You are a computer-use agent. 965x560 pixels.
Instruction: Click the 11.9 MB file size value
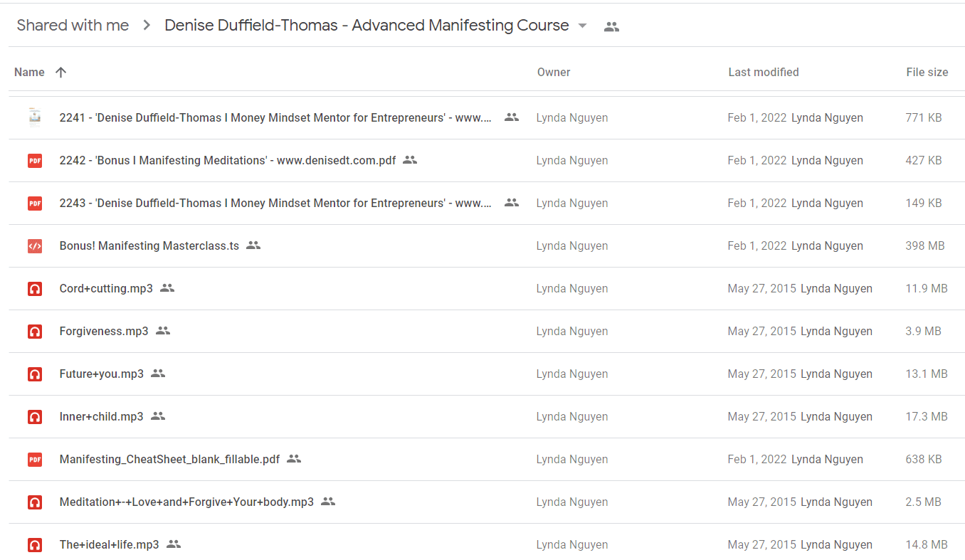coord(927,288)
